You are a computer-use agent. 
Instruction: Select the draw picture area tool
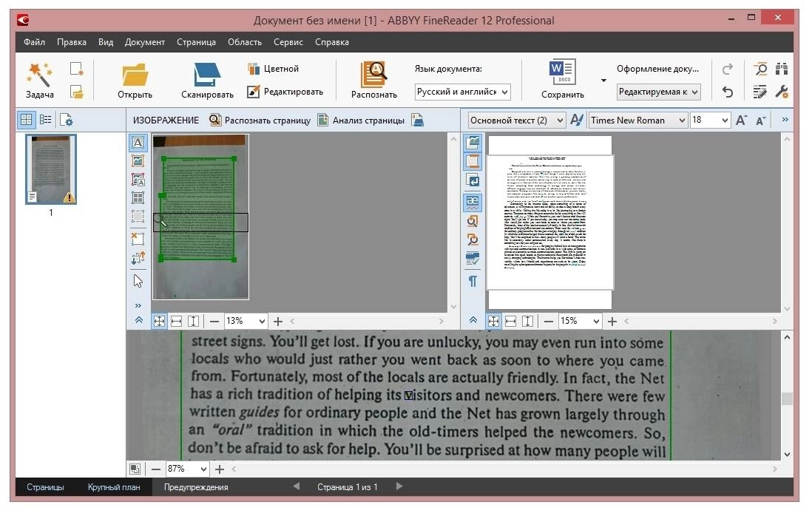tap(138, 161)
